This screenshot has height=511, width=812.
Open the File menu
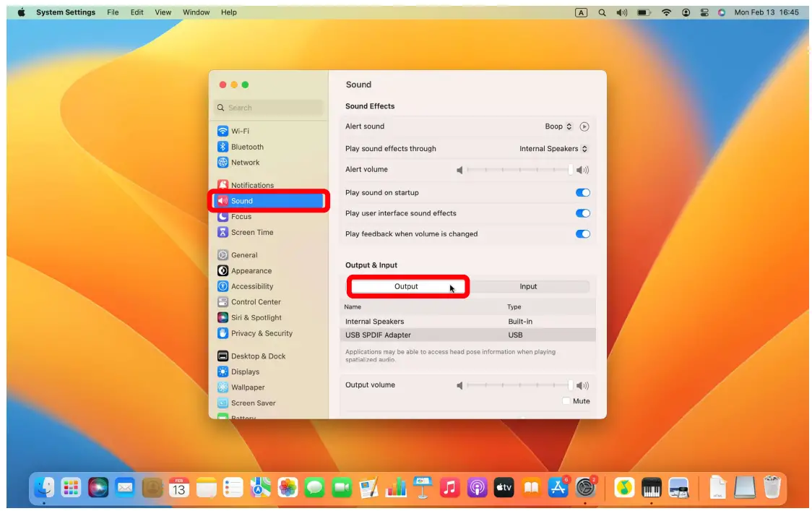coord(113,12)
